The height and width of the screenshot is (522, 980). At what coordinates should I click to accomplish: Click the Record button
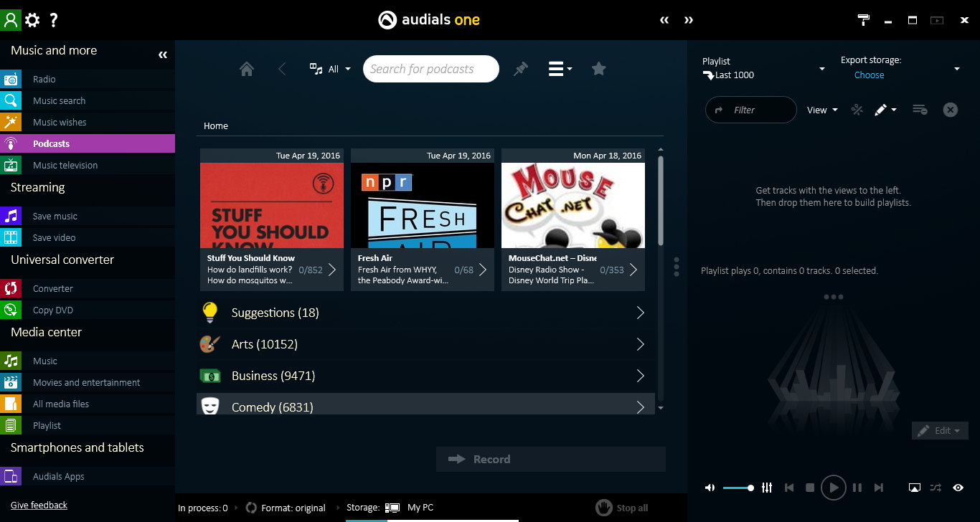(x=551, y=459)
